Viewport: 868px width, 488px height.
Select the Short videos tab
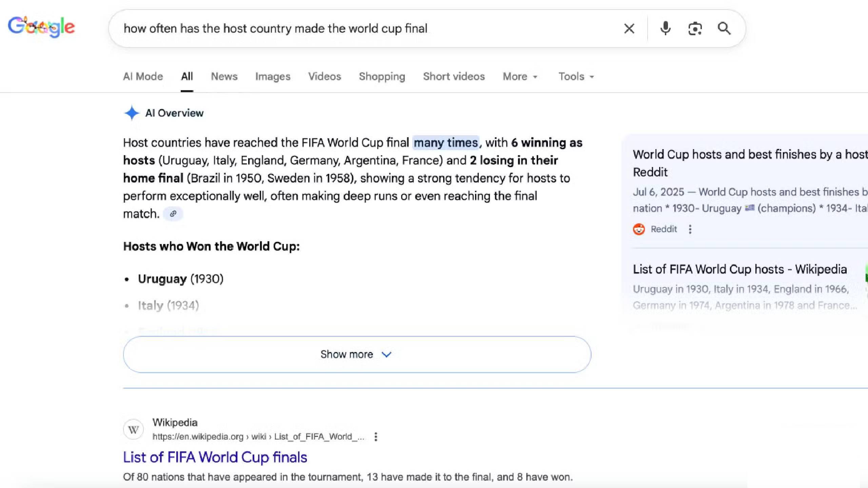[x=454, y=77]
